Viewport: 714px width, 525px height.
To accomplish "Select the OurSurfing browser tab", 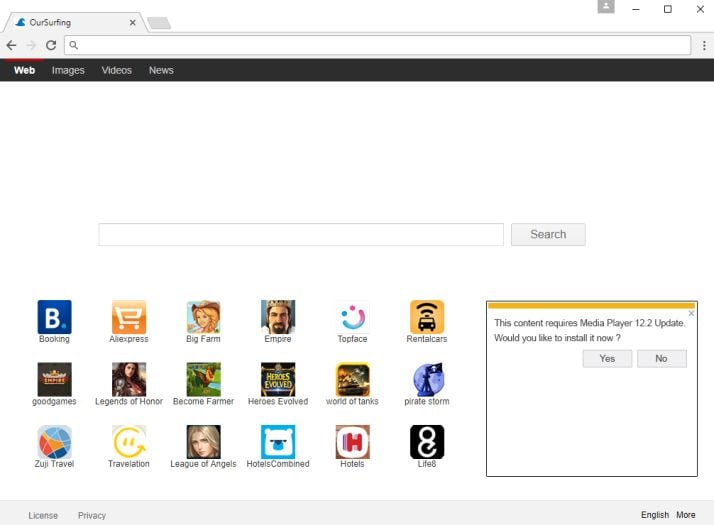I will point(73,22).
